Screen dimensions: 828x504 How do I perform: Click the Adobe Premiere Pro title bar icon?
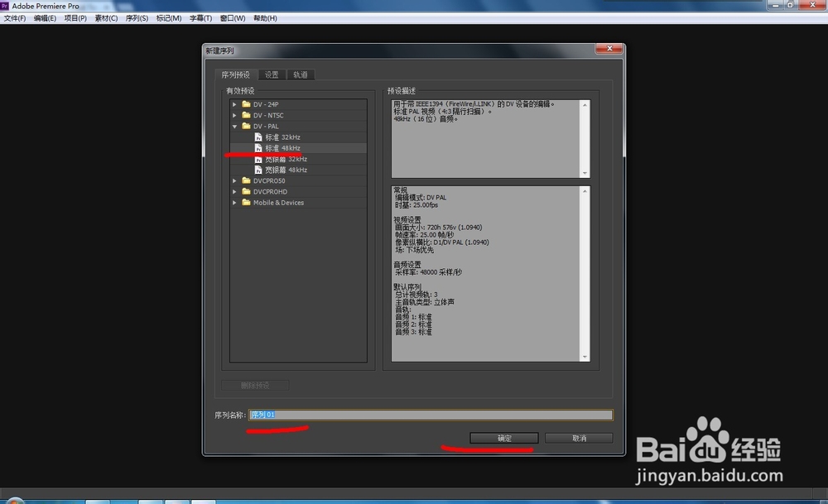pos(5,6)
